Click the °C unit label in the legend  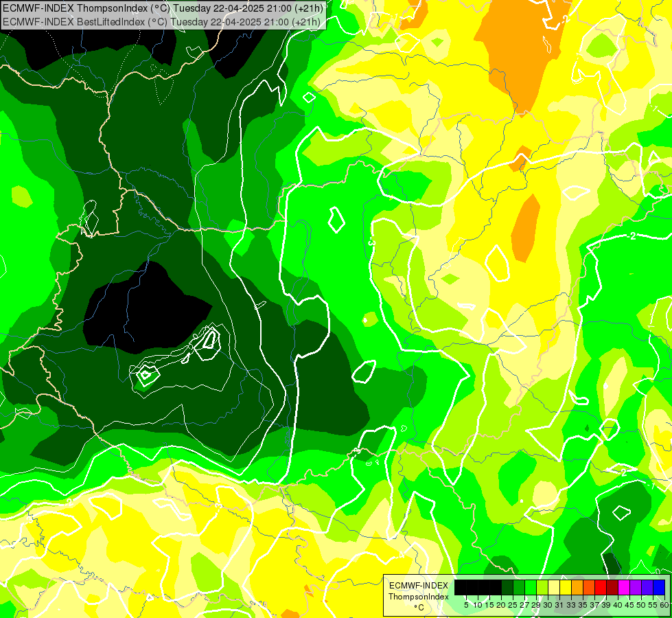point(419,607)
